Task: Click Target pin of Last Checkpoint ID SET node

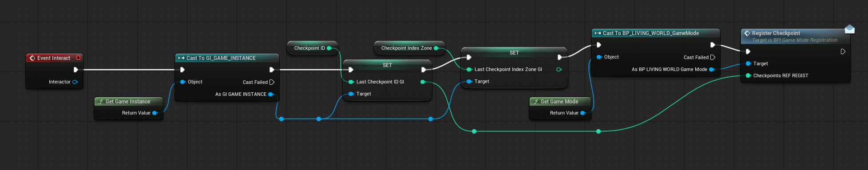Action: click(x=351, y=94)
